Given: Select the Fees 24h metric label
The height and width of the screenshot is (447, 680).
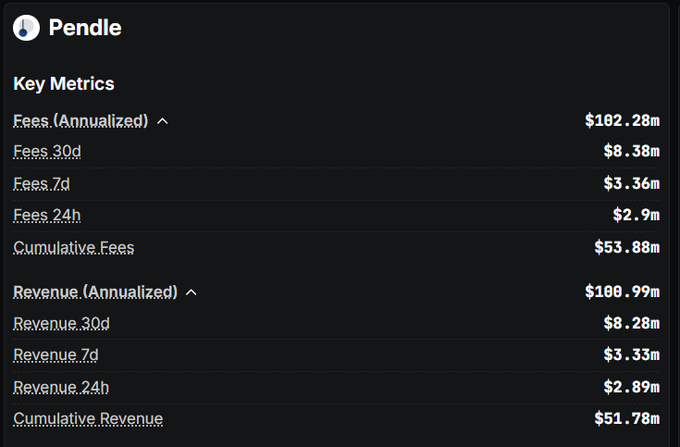Looking at the screenshot, I should click(46, 215).
